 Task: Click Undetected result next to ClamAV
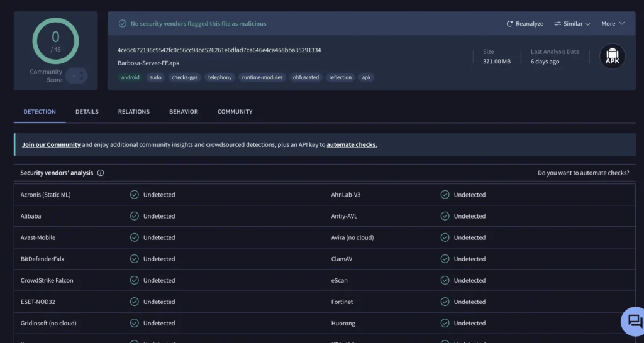pos(469,258)
